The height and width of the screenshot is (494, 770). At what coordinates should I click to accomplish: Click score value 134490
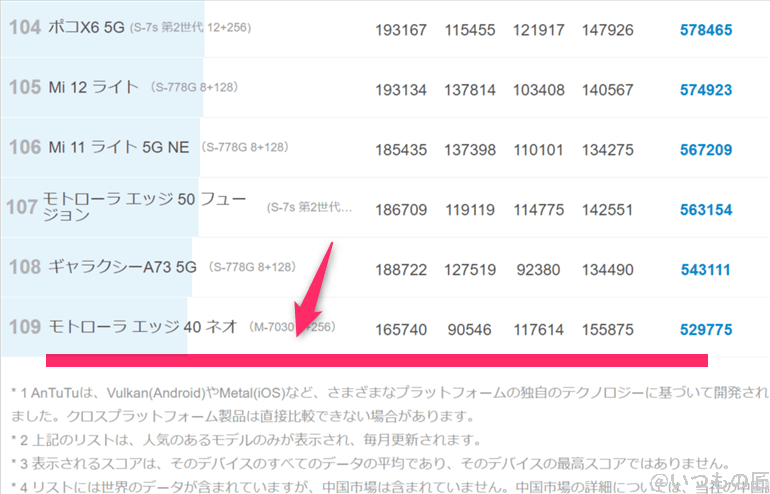(607, 270)
